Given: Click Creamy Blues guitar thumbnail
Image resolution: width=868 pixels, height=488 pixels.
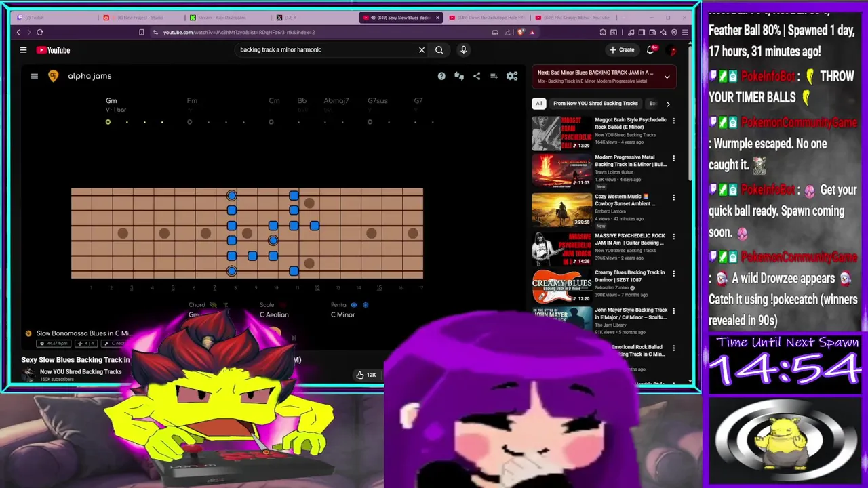Looking at the screenshot, I should pyautogui.click(x=561, y=287).
